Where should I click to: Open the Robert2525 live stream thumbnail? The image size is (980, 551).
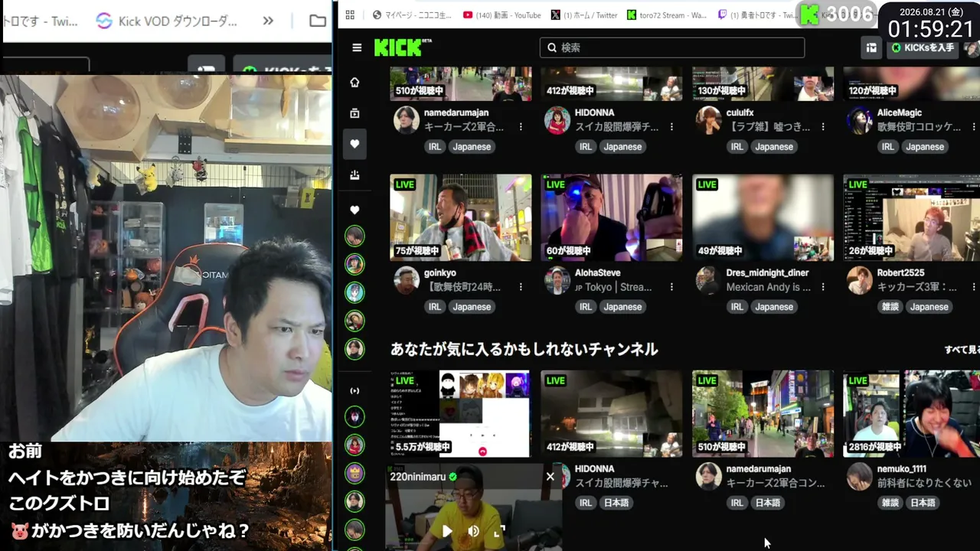(x=911, y=217)
